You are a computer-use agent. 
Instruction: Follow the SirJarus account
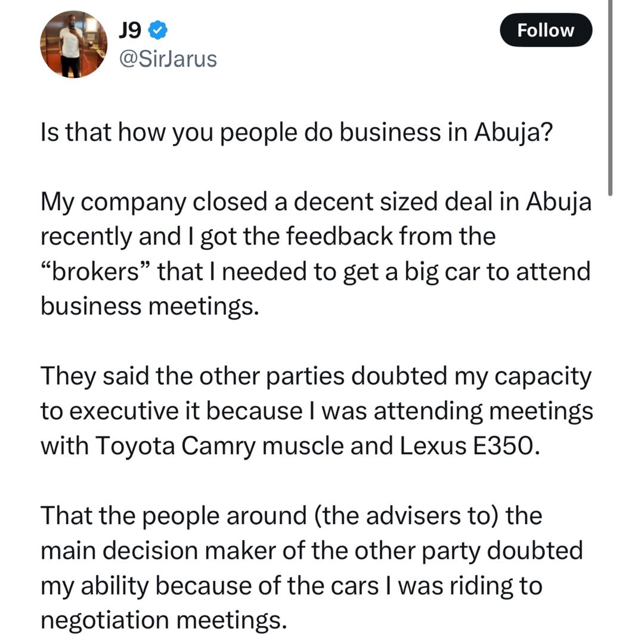click(546, 30)
